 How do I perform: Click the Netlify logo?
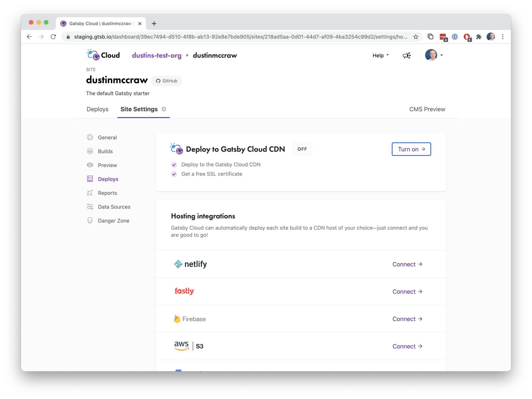click(190, 264)
